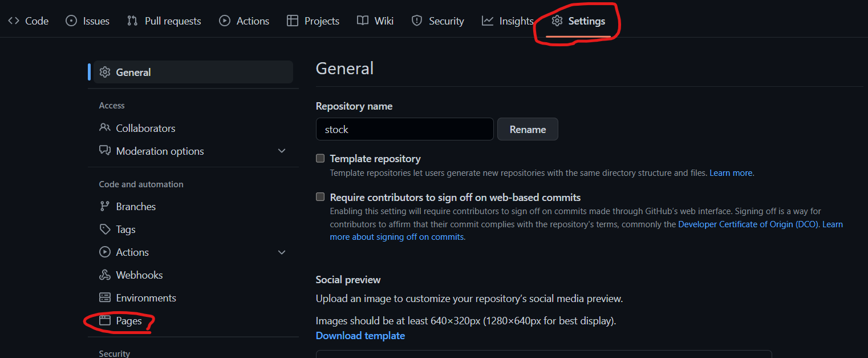Click the Tags label icon
The image size is (868, 358).
[x=105, y=230]
